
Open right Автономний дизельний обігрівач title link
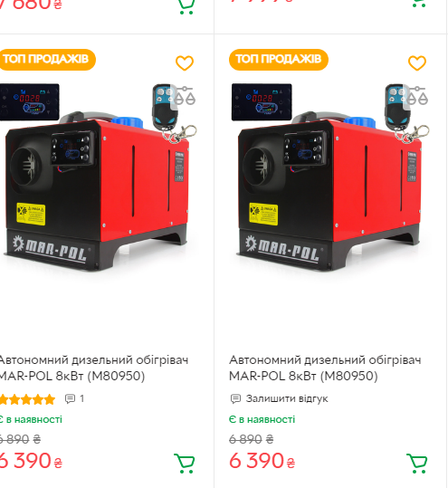point(325,368)
